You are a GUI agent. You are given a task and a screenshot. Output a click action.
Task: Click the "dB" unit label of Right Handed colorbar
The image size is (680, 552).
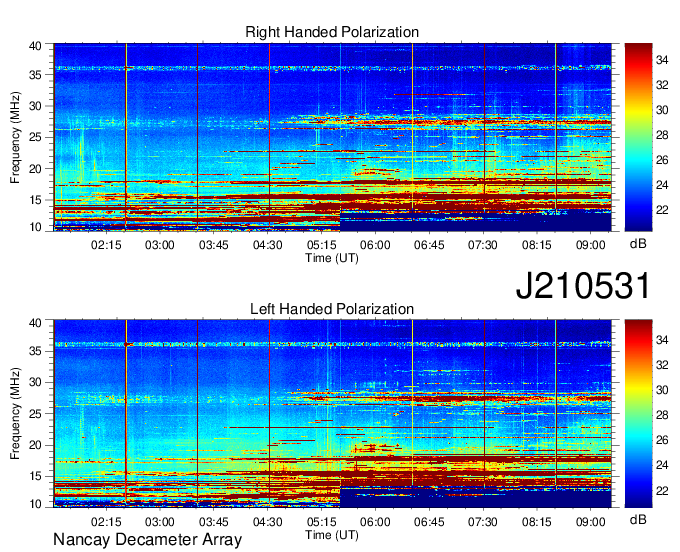(x=638, y=244)
